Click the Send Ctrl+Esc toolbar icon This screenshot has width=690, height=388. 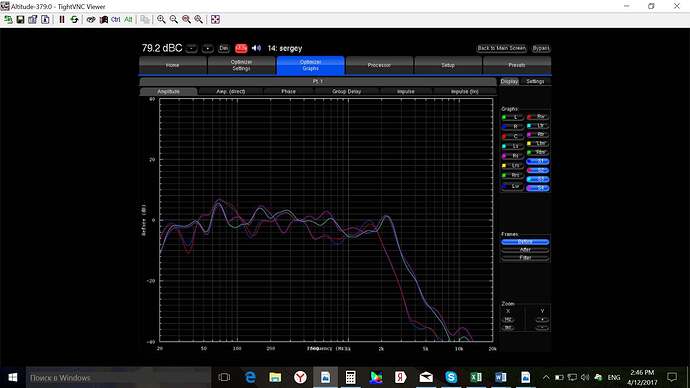coord(103,19)
